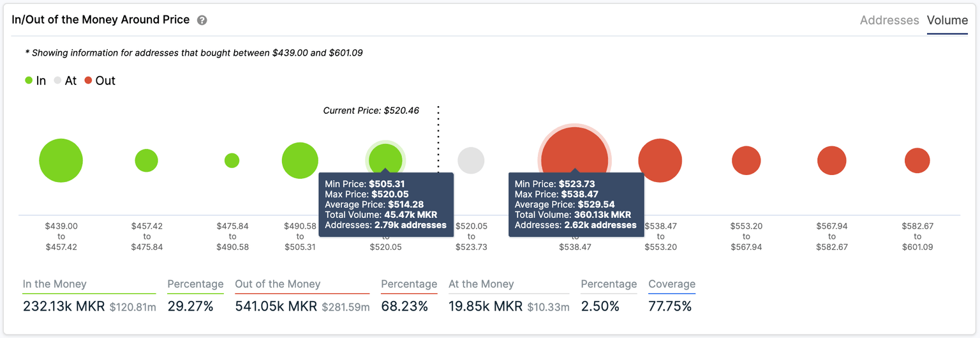Click the $553.20 to $567.94 red bubble

coord(746,160)
